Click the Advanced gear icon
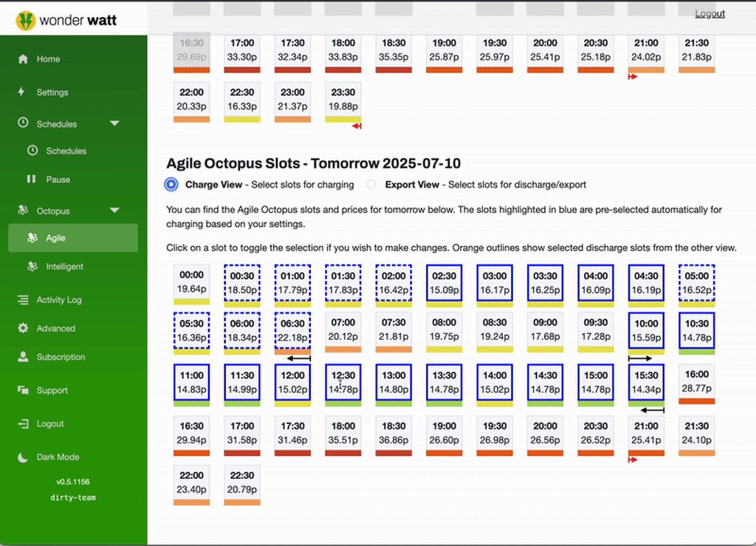756x546 pixels. coord(23,329)
